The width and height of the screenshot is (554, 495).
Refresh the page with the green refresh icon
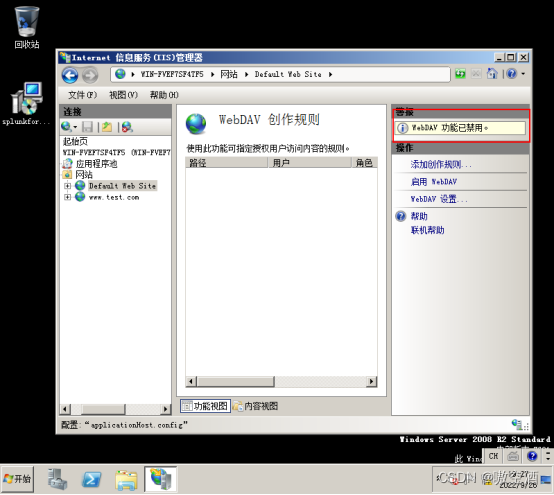460,74
